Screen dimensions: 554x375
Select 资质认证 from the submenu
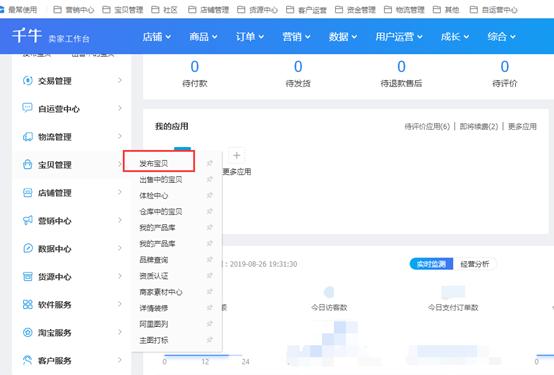(154, 276)
